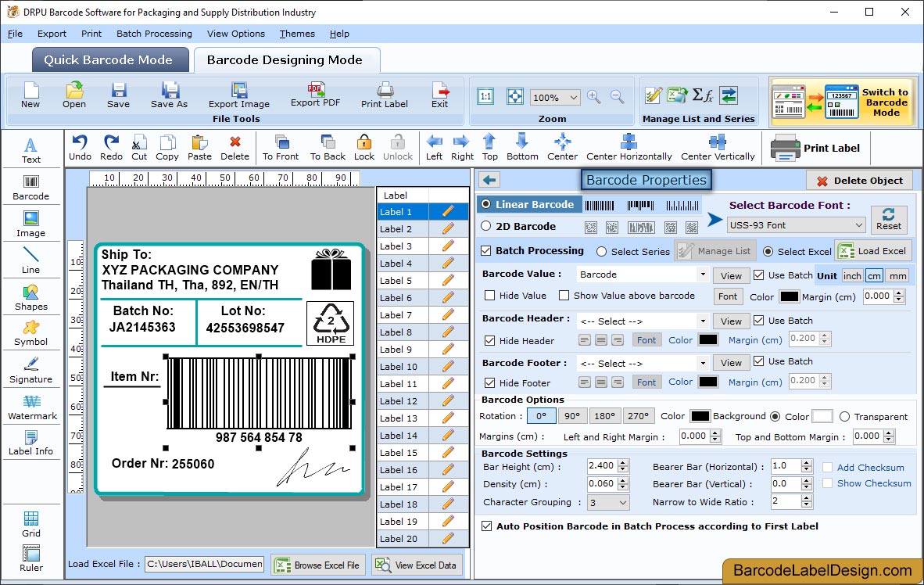Bring object To Front
924x585 pixels.
click(281, 148)
